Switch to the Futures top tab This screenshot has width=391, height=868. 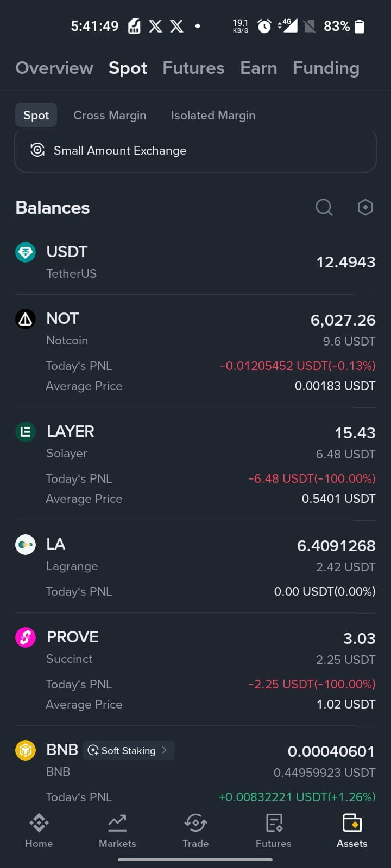tap(193, 68)
